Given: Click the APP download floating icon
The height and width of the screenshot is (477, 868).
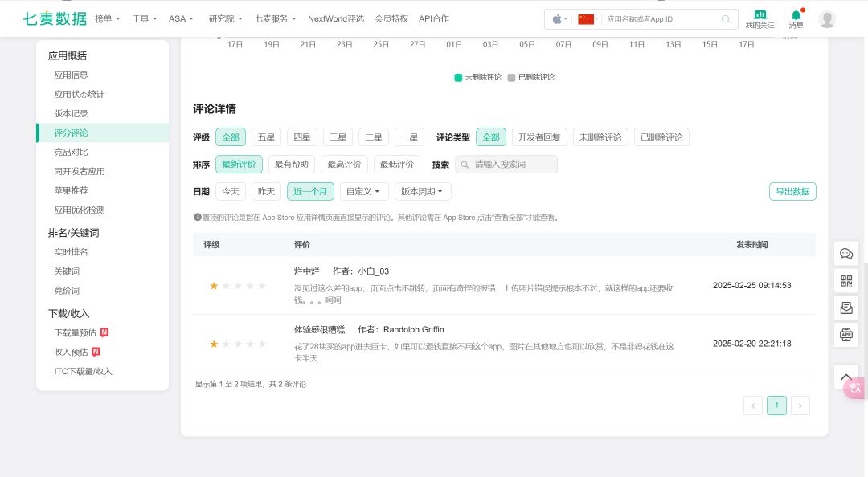Looking at the screenshot, I should [x=846, y=335].
